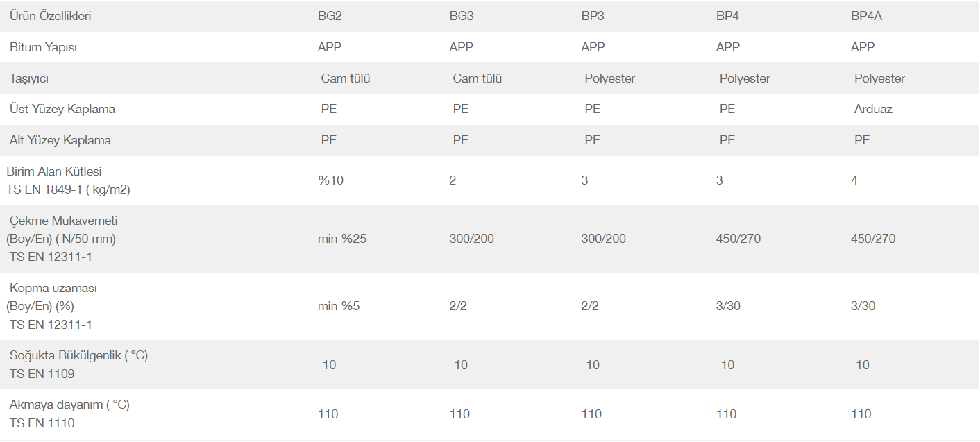Click the Alt Yüzey Kaplama row label
This screenshot has width=980, height=442.
[60, 140]
